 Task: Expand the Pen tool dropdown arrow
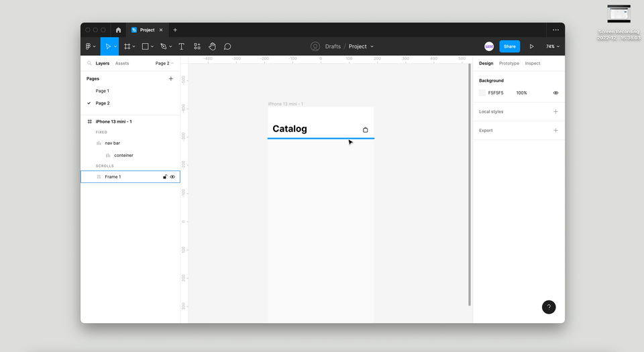click(x=170, y=46)
